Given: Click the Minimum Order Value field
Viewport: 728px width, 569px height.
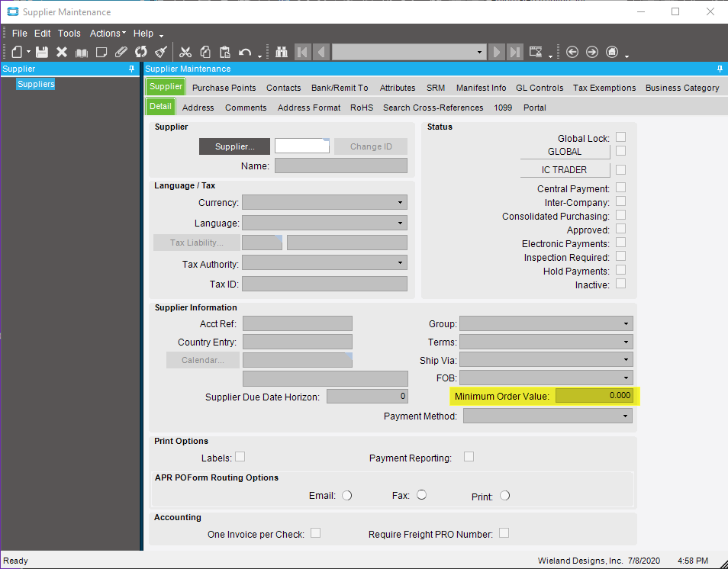Looking at the screenshot, I should pos(594,395).
